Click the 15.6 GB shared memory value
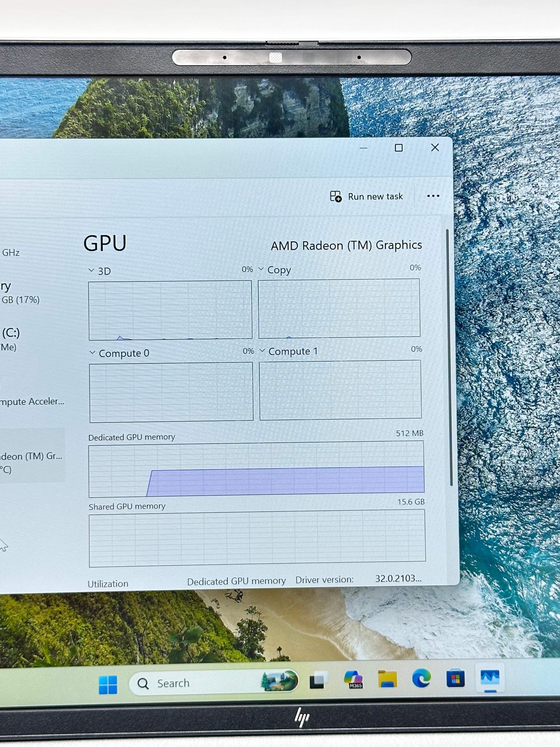The height and width of the screenshot is (747, 560). coord(411,502)
